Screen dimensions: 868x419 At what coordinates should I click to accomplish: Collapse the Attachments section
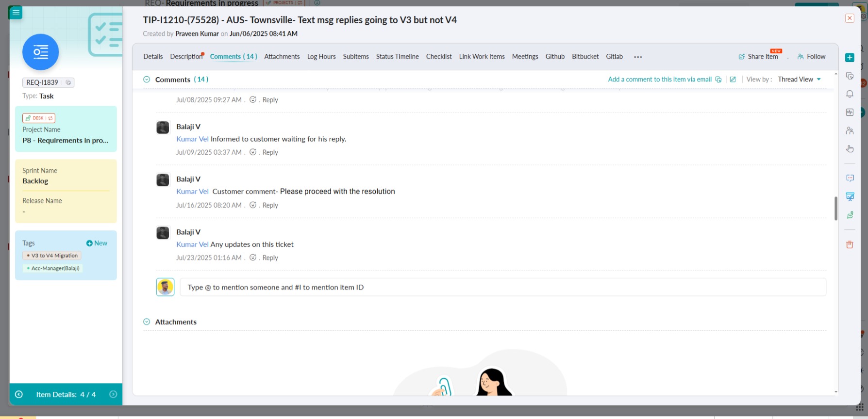click(x=147, y=322)
